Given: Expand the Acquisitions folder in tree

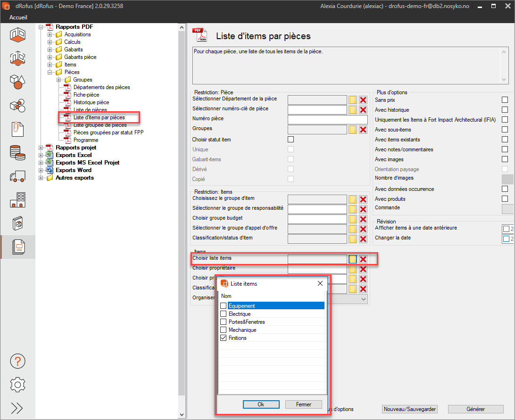Looking at the screenshot, I should point(50,34).
